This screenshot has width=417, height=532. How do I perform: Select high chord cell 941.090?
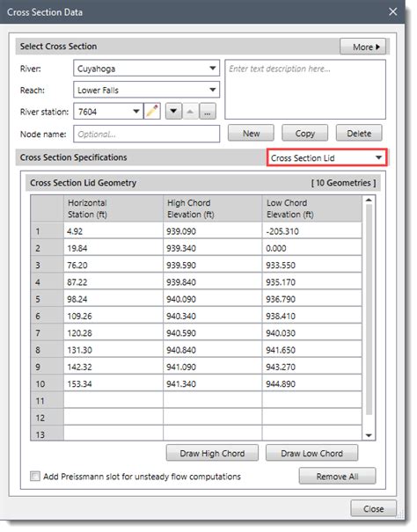click(213, 367)
